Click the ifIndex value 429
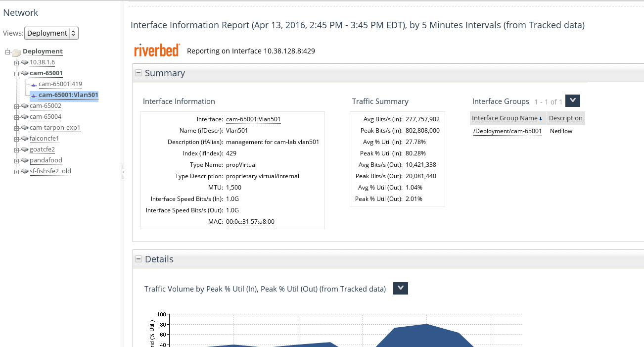 click(231, 153)
